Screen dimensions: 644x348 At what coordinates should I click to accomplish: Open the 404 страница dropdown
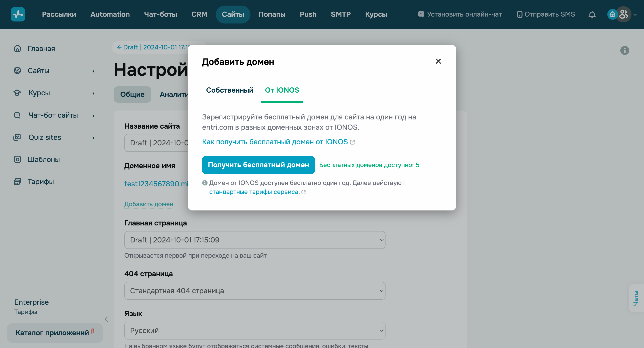click(255, 291)
